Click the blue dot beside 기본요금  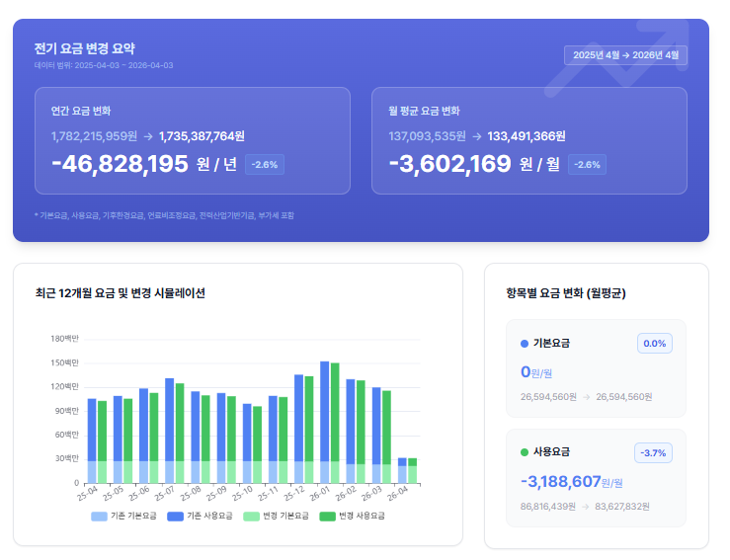(x=525, y=344)
